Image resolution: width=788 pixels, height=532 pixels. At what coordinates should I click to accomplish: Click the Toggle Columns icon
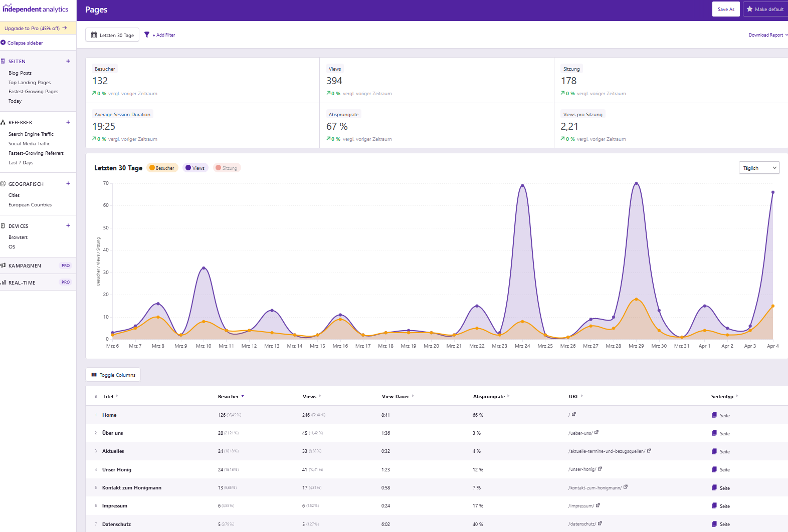(94, 375)
